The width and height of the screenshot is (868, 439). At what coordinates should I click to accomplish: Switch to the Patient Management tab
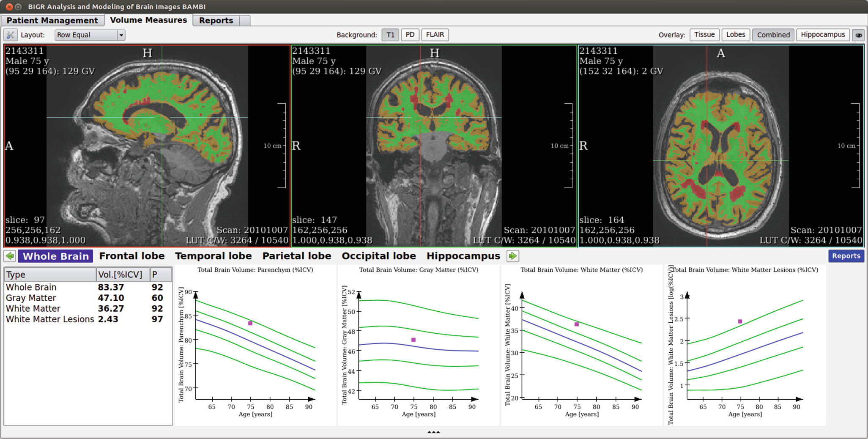point(52,20)
